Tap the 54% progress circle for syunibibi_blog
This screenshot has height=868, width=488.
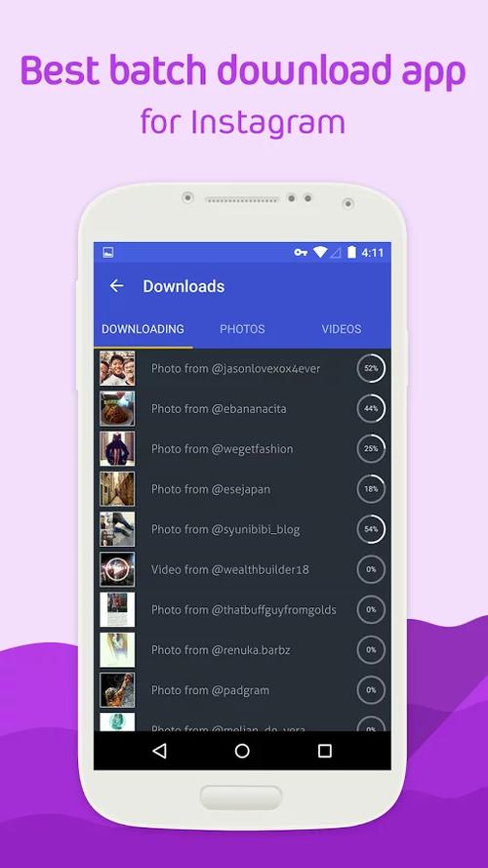[x=371, y=528]
